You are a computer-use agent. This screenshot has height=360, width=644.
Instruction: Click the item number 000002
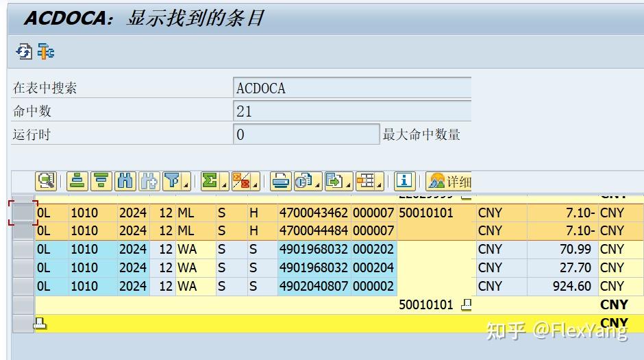click(x=373, y=287)
